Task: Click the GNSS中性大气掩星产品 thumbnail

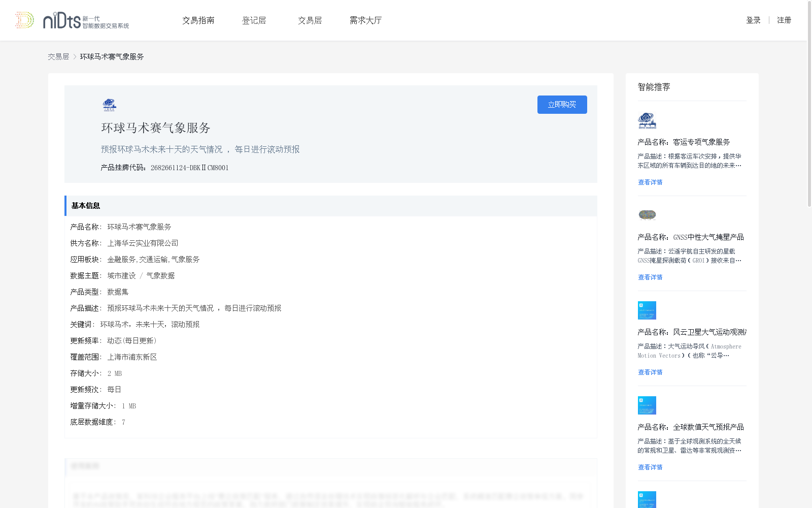Action: [x=647, y=215]
